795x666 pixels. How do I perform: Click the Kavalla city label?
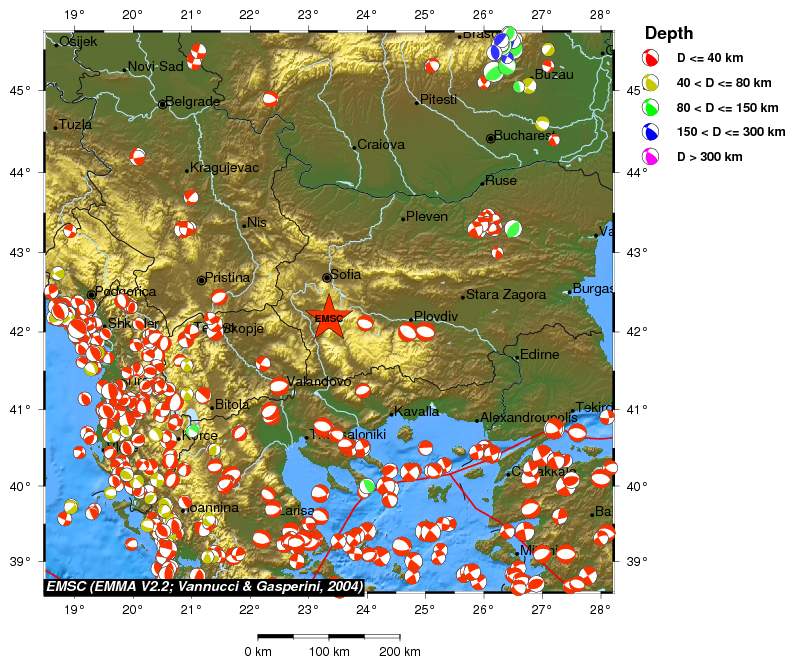tap(416, 412)
